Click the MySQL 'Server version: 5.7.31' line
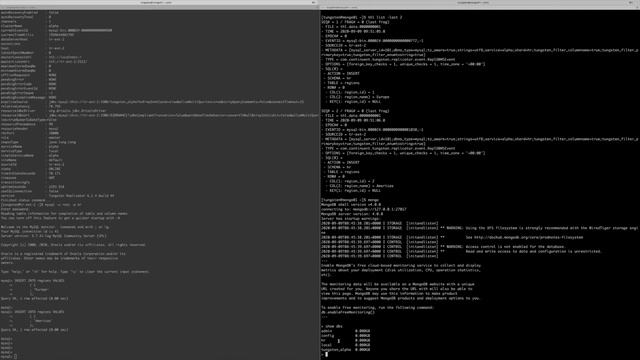 (53, 236)
